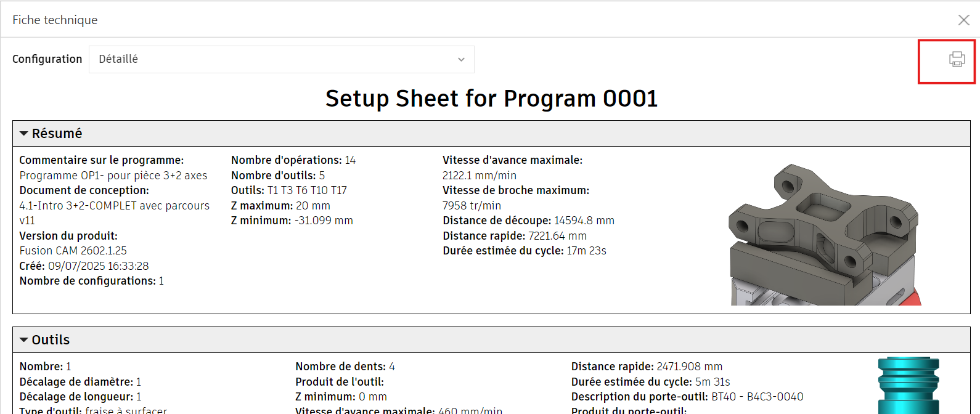
Task: Select the program comment text Programme OP1
Action: [113, 176]
